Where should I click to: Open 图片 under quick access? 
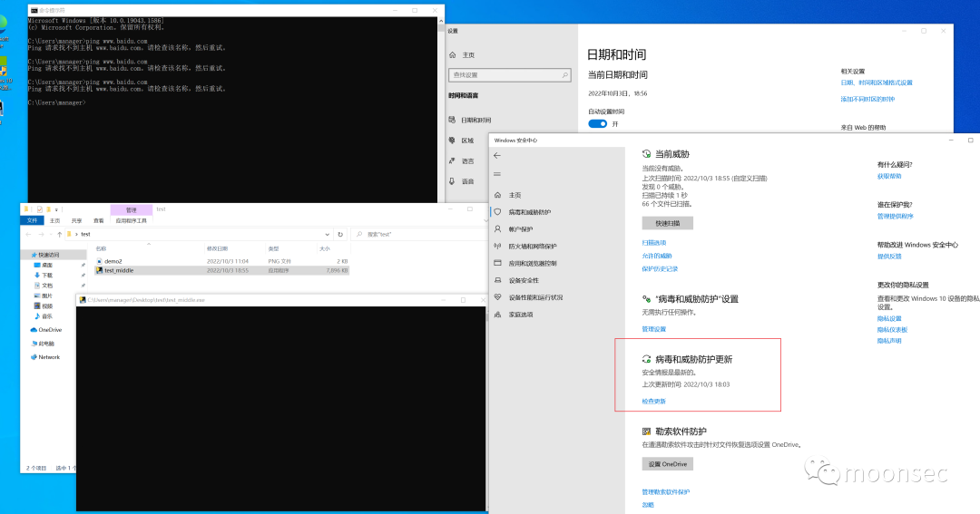click(44, 296)
